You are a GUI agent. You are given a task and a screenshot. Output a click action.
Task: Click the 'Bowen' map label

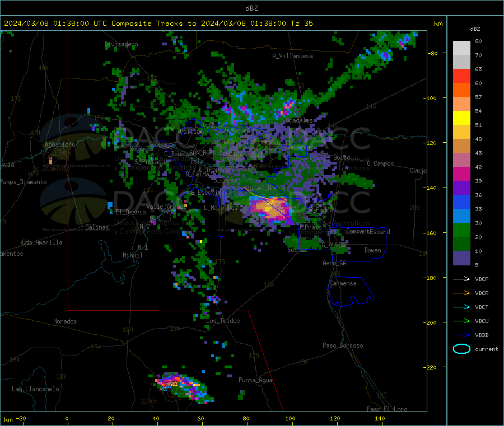click(x=372, y=250)
